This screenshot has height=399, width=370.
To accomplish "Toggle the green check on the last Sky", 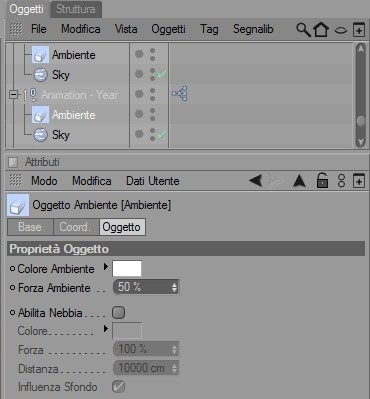I will 162,135.
